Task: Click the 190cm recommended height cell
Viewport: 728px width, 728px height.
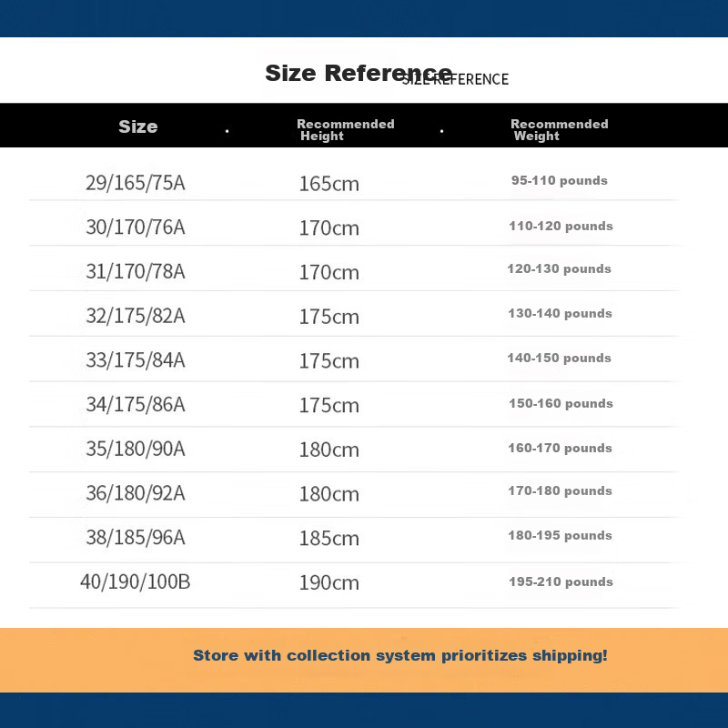Action: coord(329,583)
